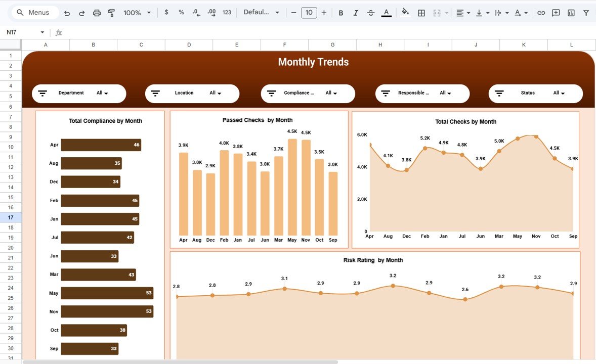Open the fill color picker
The height and width of the screenshot is (364, 596).
[x=406, y=12]
